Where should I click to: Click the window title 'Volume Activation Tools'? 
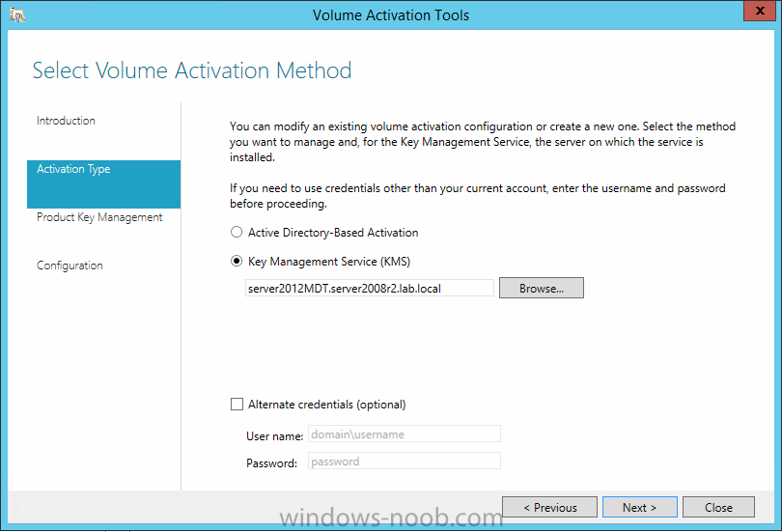(x=391, y=15)
